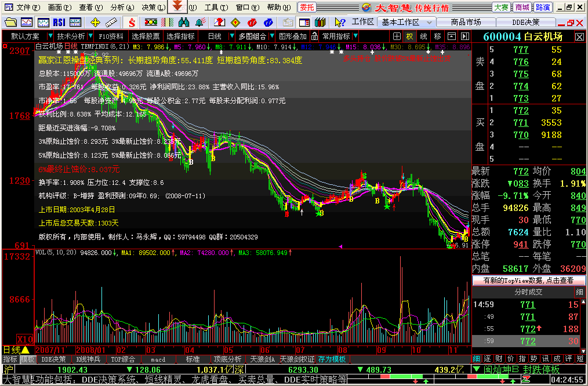
Task: Open the 查看(V) menu
Action: (90, 7)
